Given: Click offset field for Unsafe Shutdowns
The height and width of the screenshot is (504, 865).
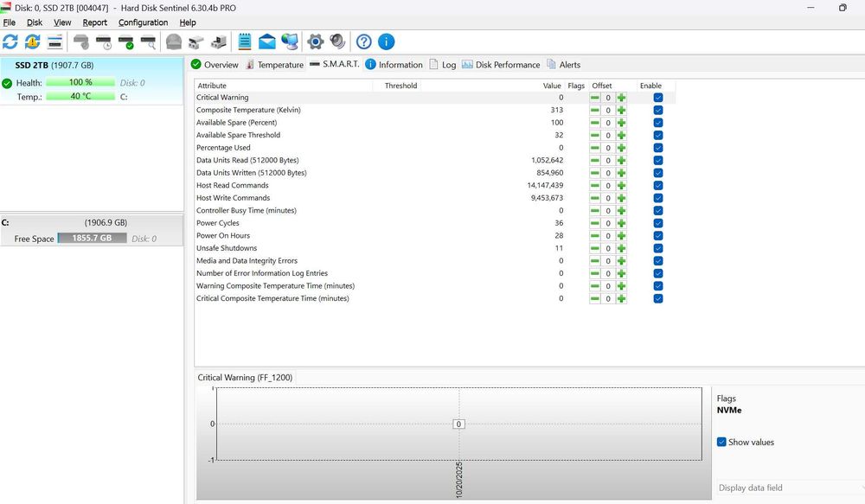Looking at the screenshot, I should (608, 249).
